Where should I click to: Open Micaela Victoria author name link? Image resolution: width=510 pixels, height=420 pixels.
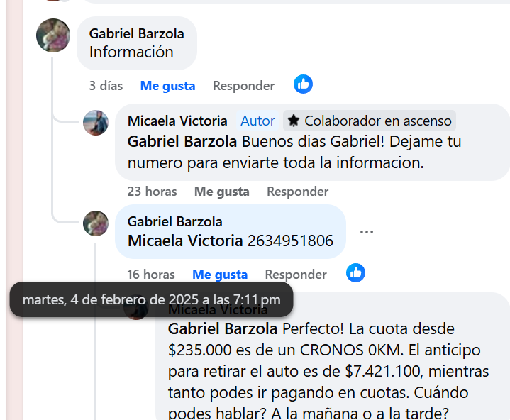[177, 121]
